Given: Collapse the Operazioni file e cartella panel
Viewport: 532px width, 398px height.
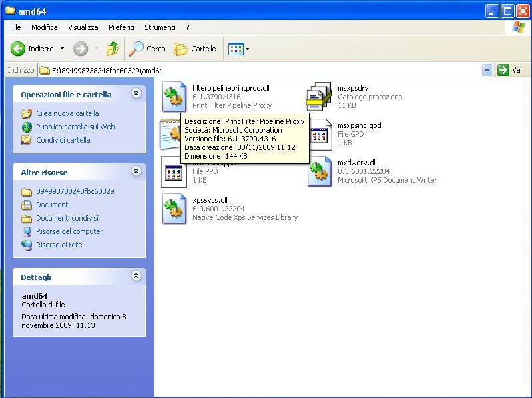Looking at the screenshot, I should pyautogui.click(x=136, y=93).
